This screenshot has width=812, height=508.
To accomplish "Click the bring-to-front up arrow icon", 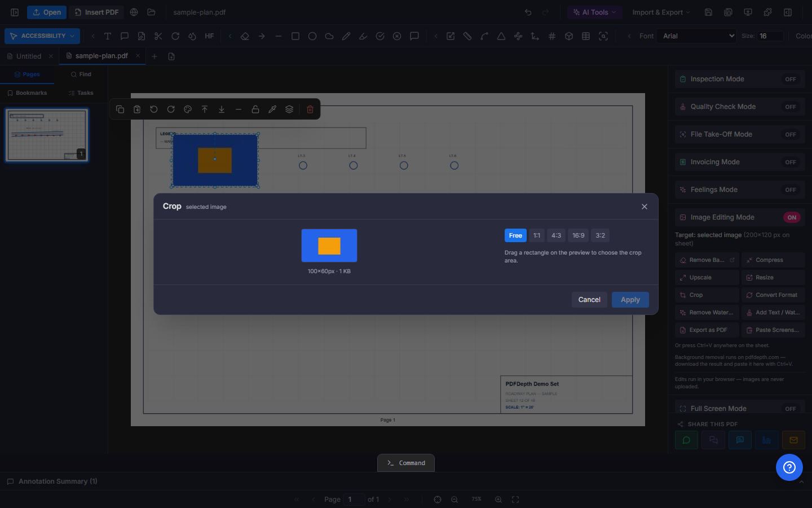I will (x=205, y=110).
